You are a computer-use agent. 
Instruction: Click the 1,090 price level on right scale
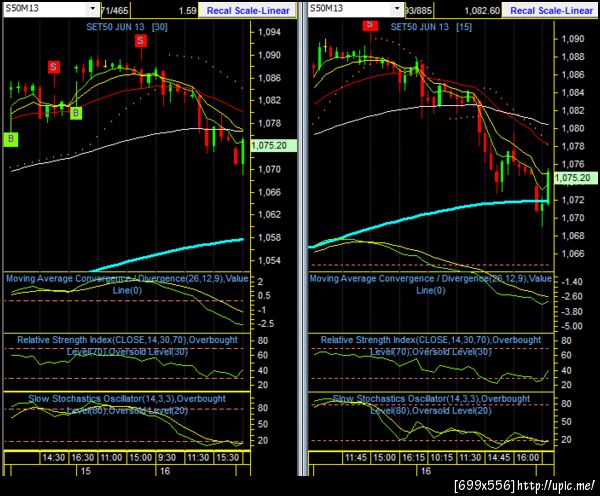click(x=573, y=39)
